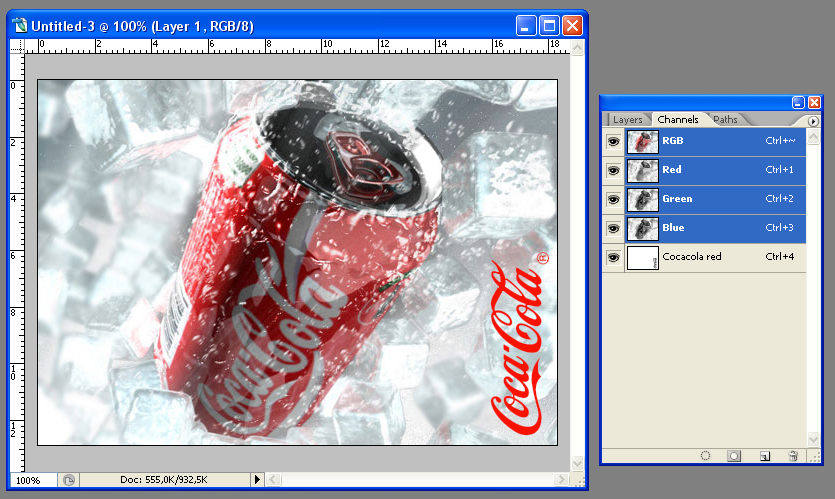Switch to the Layers tab
Viewport: 835px width, 499px height.
627,119
